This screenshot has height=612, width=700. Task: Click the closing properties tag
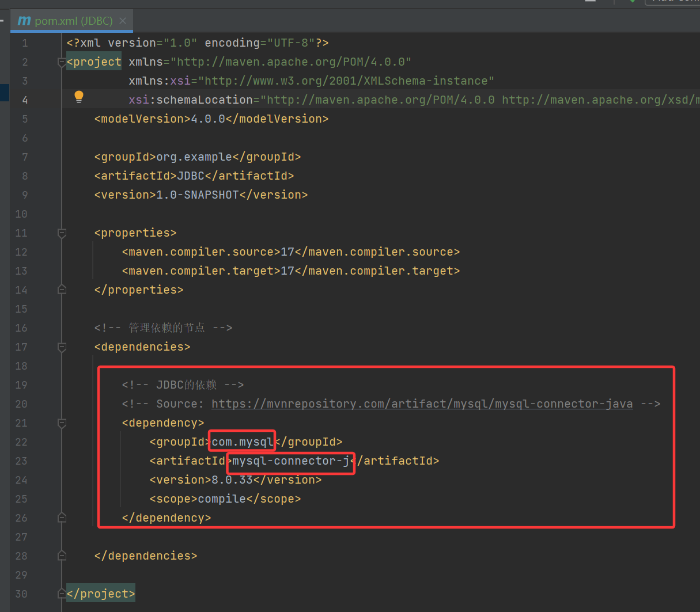139,290
